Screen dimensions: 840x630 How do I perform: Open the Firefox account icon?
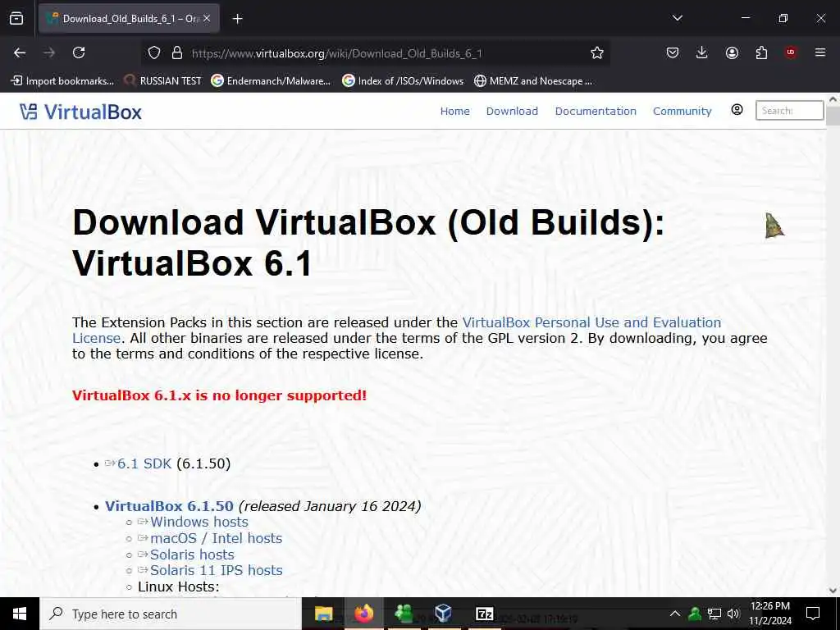pyautogui.click(x=732, y=52)
